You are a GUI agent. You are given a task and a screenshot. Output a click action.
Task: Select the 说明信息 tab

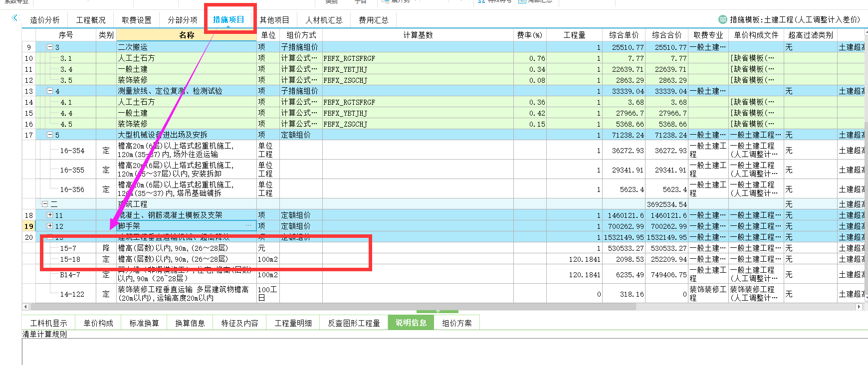coord(411,323)
